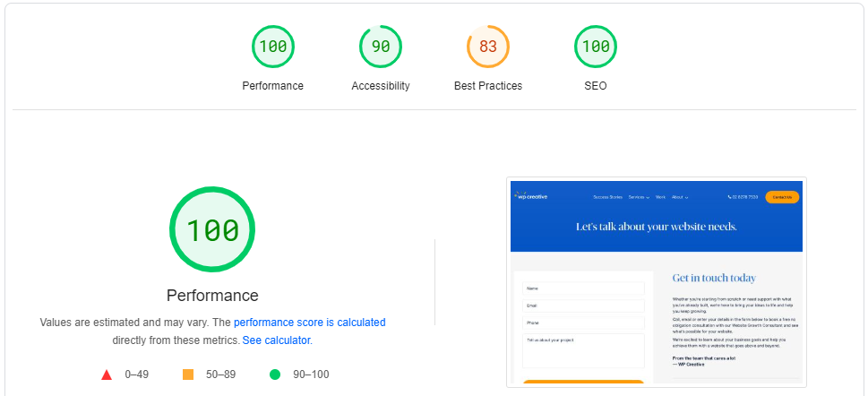Viewport: 868px width, 396px height.
Task: Click the WP Creative logo in screenshot
Action: point(530,196)
